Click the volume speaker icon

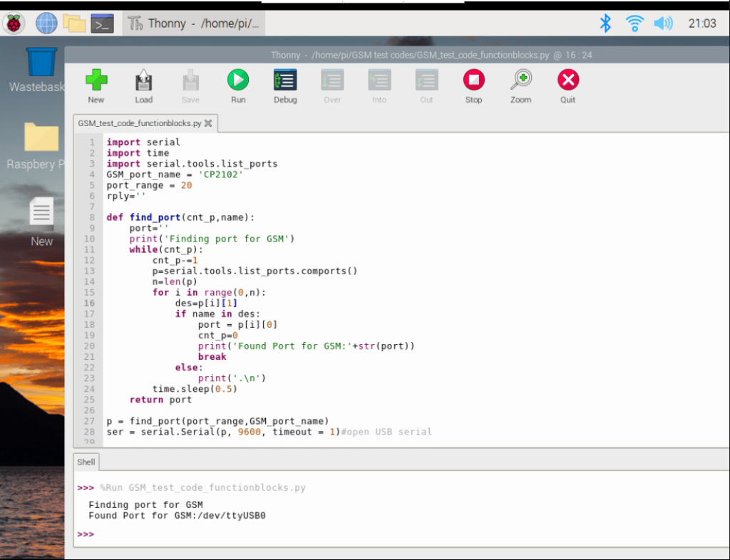pyautogui.click(x=663, y=23)
